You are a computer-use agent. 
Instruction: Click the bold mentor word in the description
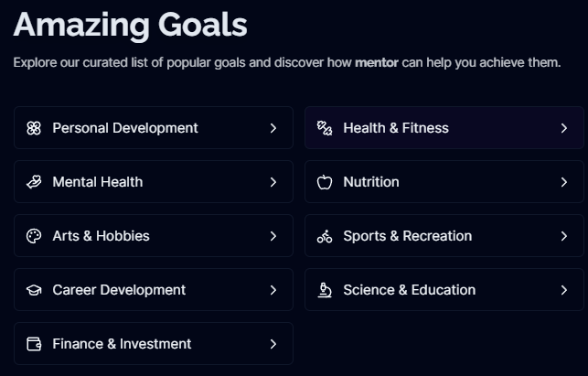tap(376, 63)
